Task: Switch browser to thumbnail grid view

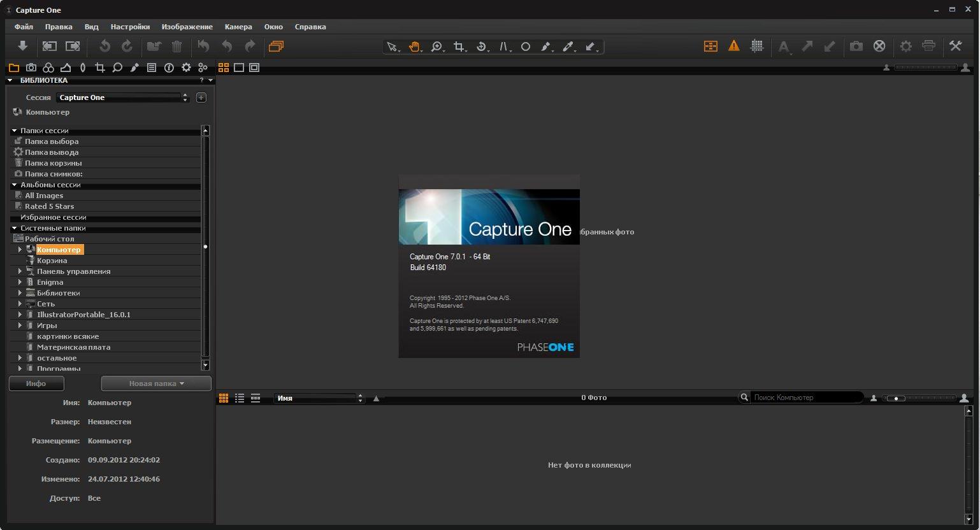Action: point(224,398)
